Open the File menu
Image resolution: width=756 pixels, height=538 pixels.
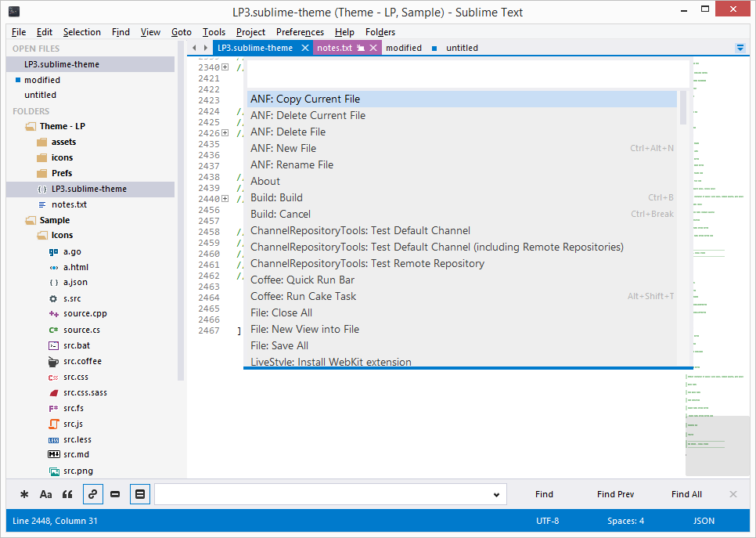pos(19,32)
